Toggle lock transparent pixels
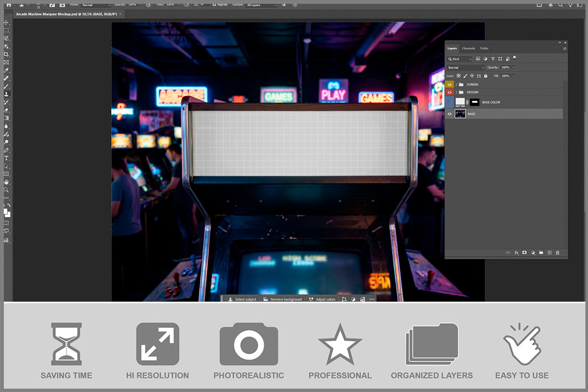Image resolution: width=588 pixels, height=392 pixels. click(x=459, y=76)
